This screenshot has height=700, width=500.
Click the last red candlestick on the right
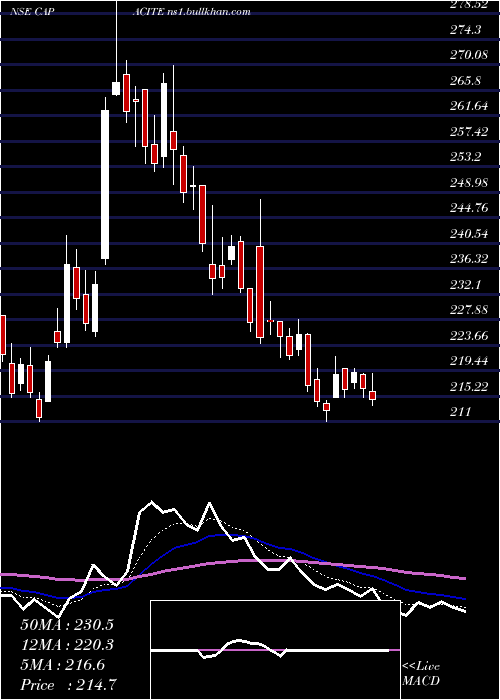[x=372, y=396]
